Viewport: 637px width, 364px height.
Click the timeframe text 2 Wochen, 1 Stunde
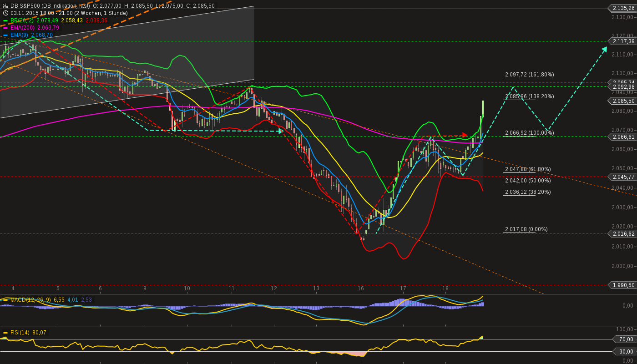point(100,13)
